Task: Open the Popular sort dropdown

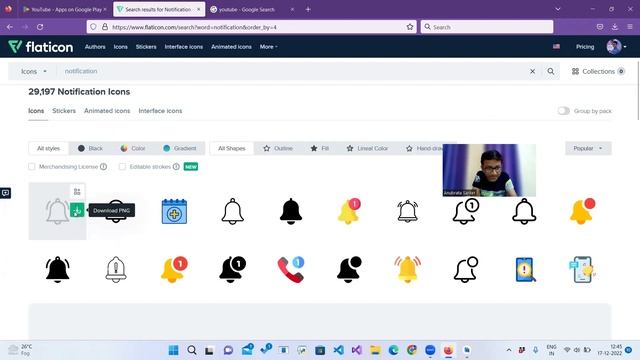Action: pos(588,148)
